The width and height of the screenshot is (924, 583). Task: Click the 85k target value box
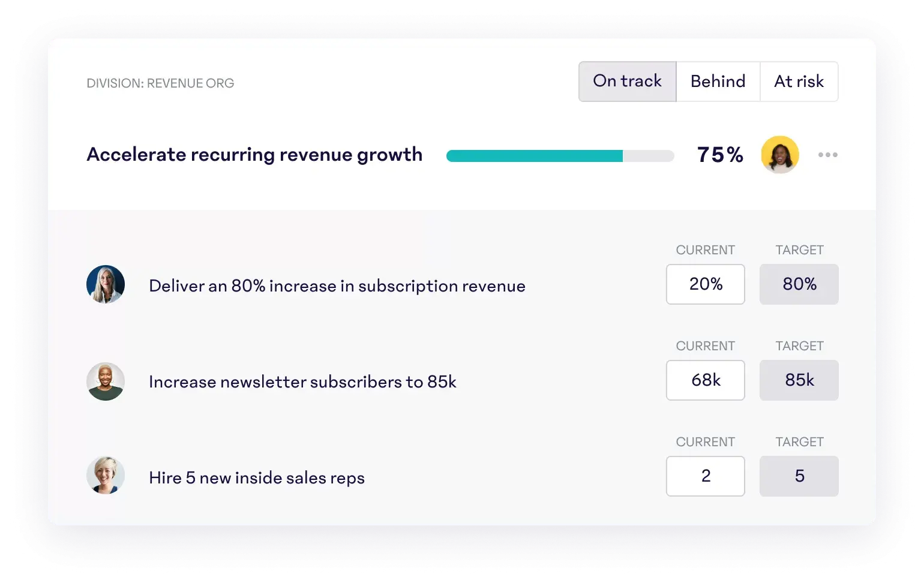pos(799,380)
